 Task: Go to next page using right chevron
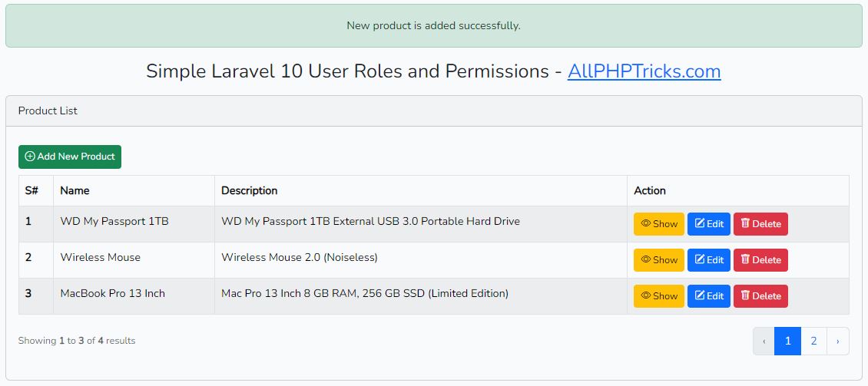[837, 341]
